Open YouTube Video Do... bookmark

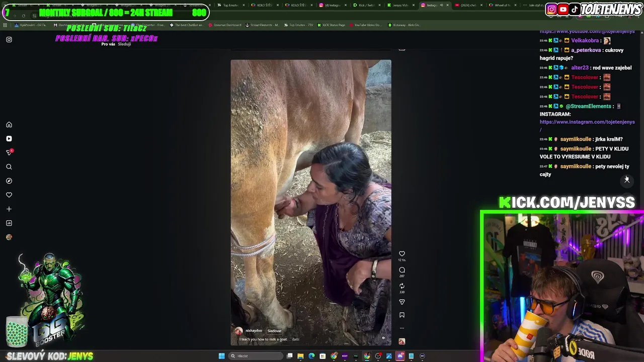(365, 25)
